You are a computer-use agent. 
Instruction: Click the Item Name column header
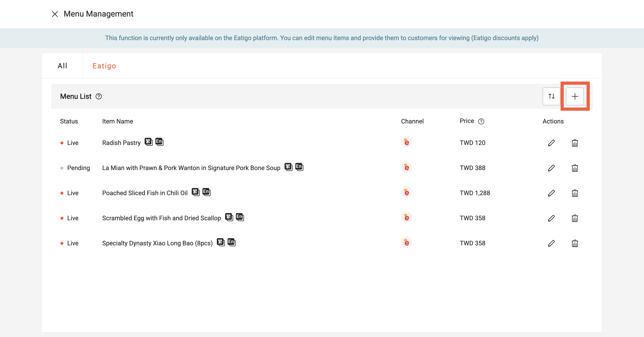[117, 121]
